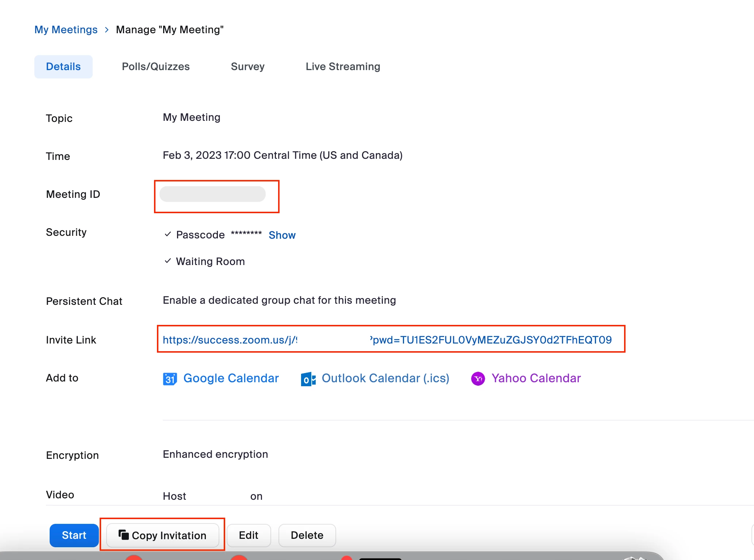Delete this meeting

coord(307,535)
